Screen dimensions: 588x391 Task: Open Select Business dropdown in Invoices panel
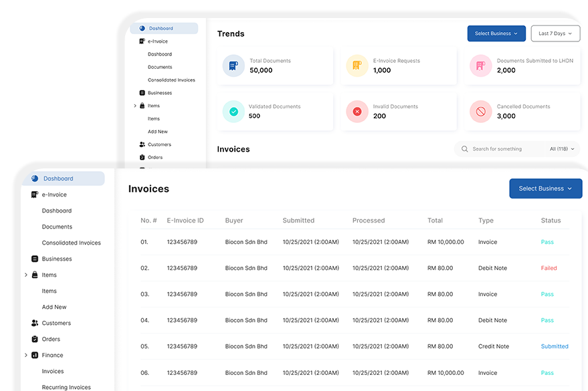click(545, 188)
